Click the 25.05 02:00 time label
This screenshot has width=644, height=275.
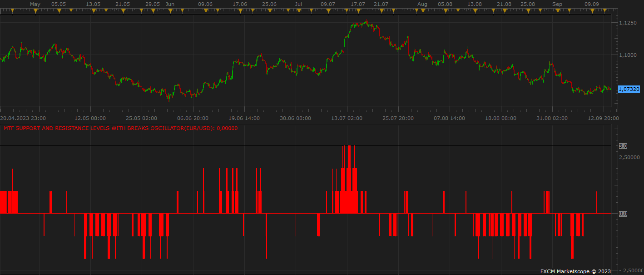[x=142, y=118]
